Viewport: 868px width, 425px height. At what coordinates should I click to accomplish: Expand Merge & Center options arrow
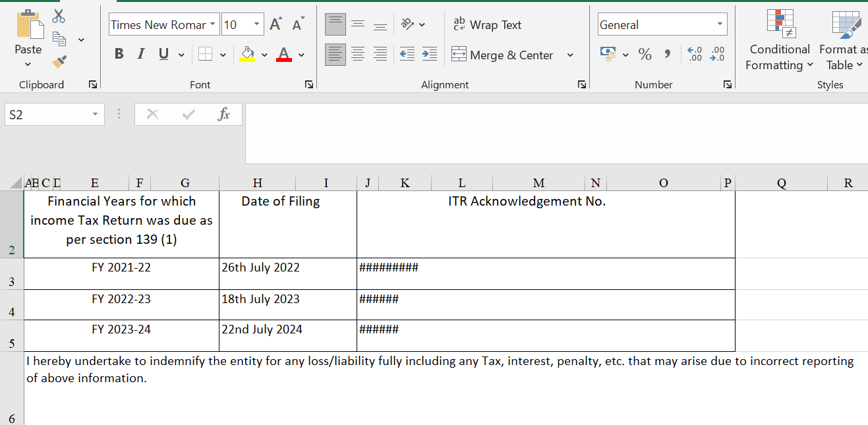coord(570,55)
